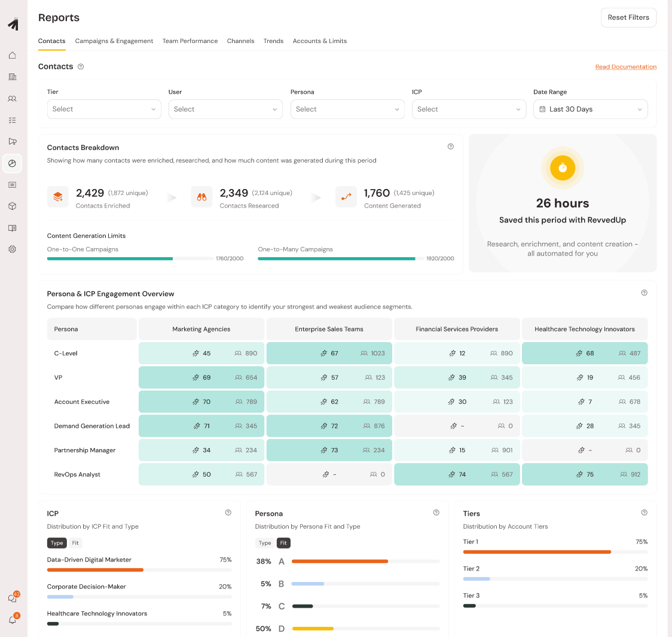The height and width of the screenshot is (637, 672).
Task: Switch to Campaigns & Engagement tab
Action: (x=114, y=41)
